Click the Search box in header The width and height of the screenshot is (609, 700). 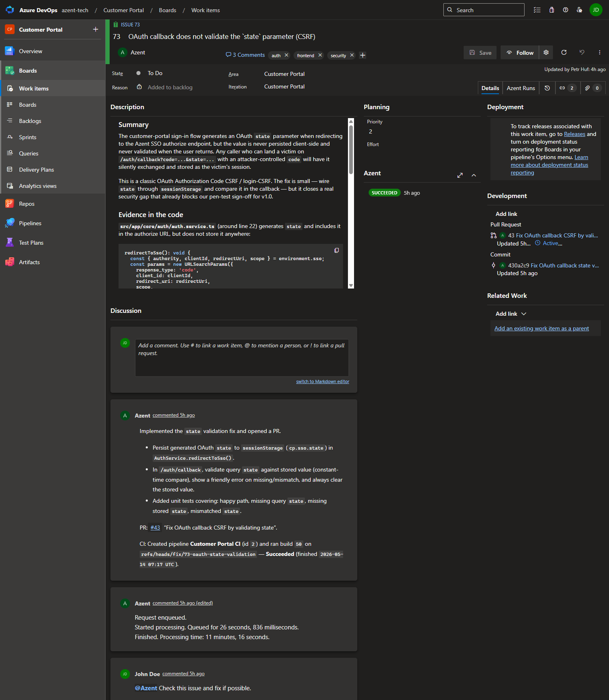(484, 10)
